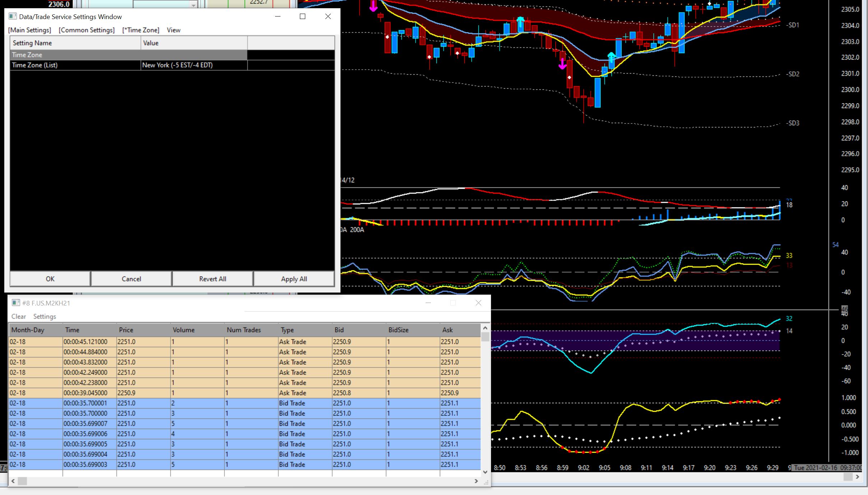Click scroll up arrow in trades list
Screen dimensions: 868x495
[x=485, y=328]
